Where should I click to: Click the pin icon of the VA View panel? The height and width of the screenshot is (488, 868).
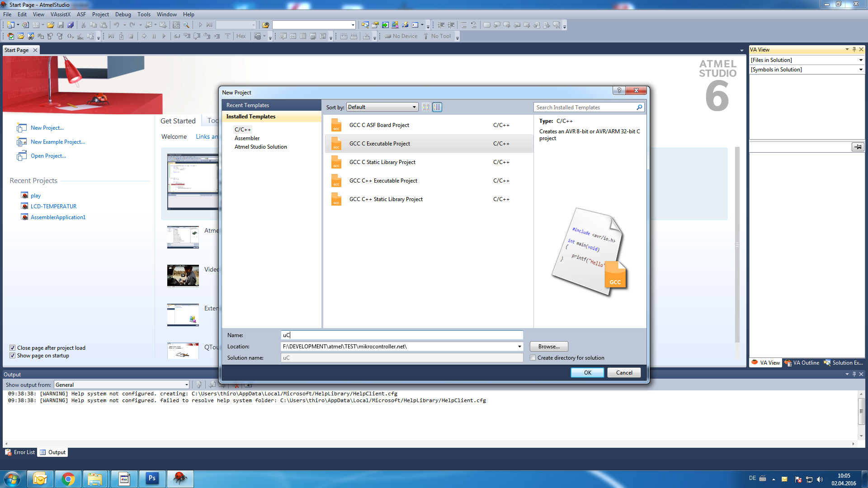pyautogui.click(x=854, y=49)
